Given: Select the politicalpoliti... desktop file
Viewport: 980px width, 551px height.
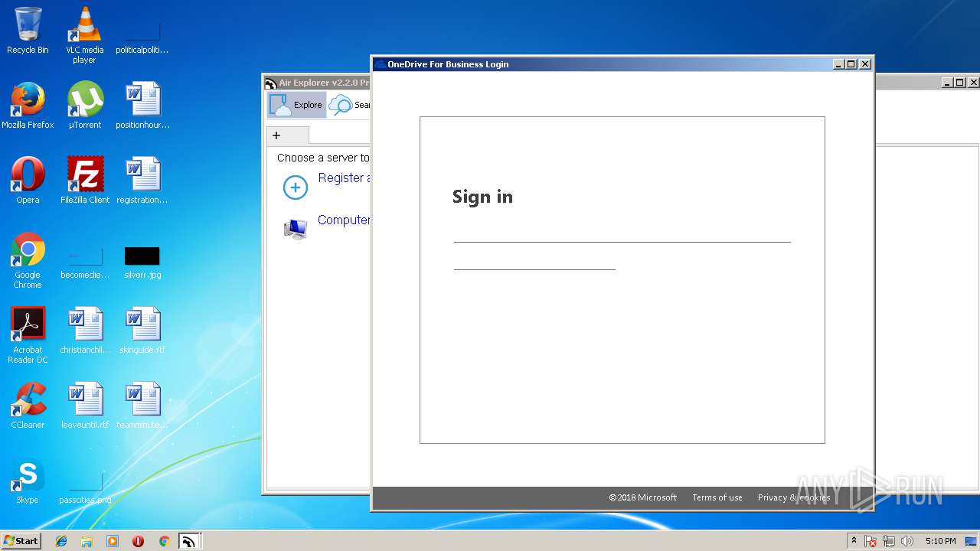Looking at the screenshot, I should click(x=142, y=37).
